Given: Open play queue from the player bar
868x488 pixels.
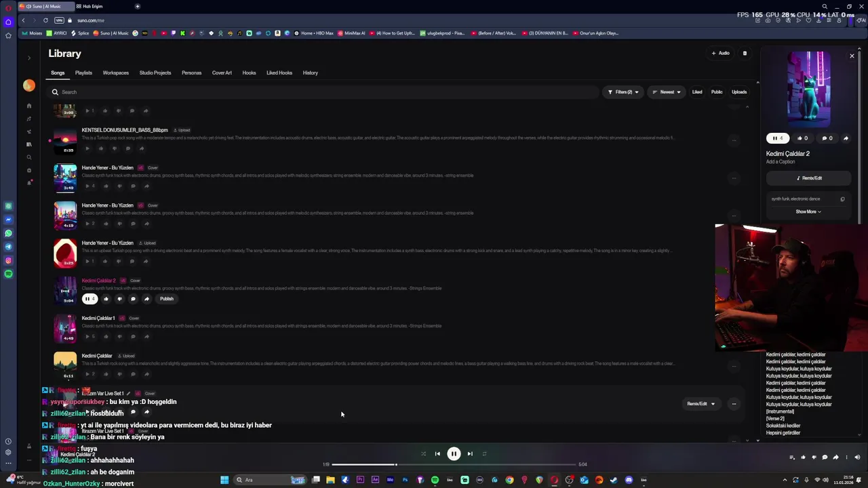Looking at the screenshot, I should coord(792,457).
